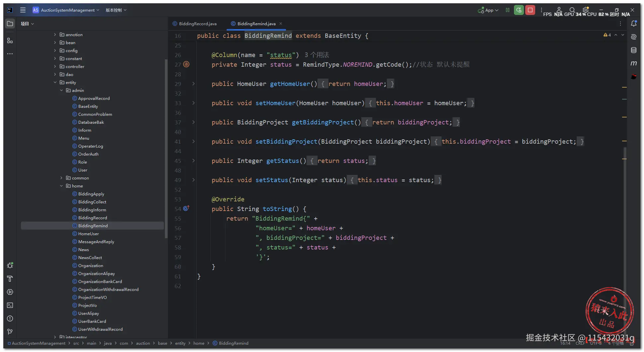Open the Maven tool window
The image size is (644, 352).
(634, 63)
